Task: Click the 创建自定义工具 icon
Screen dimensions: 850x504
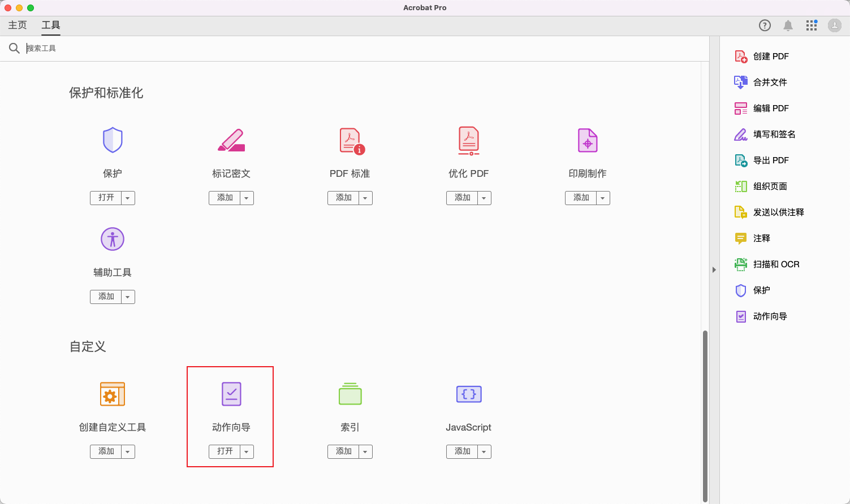Action: [113, 394]
